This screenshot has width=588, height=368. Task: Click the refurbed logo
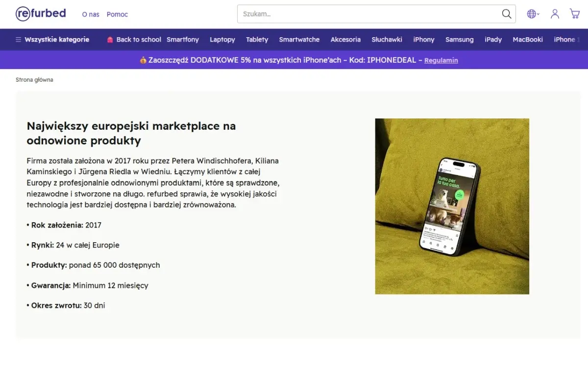[x=41, y=14]
